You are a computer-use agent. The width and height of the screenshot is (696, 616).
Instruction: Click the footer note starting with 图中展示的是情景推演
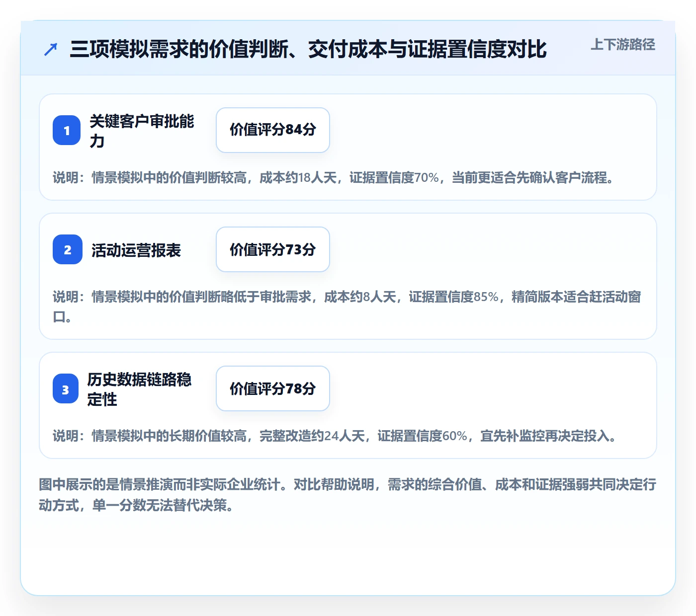(348, 495)
